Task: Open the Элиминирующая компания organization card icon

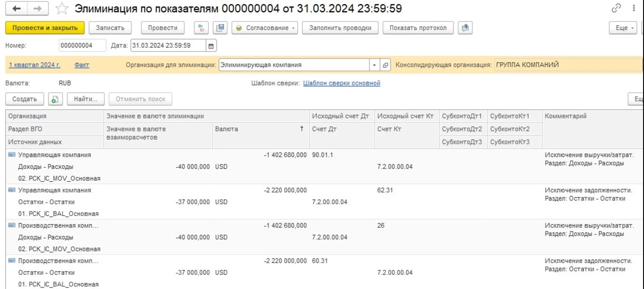Action: click(385, 65)
